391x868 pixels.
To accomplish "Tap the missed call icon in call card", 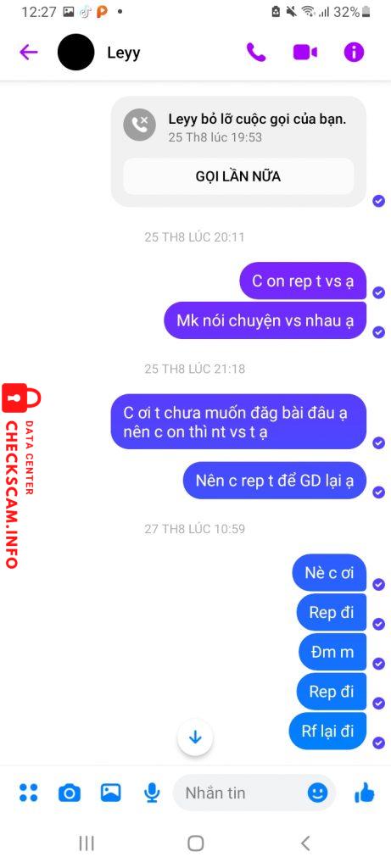I will coord(141,124).
